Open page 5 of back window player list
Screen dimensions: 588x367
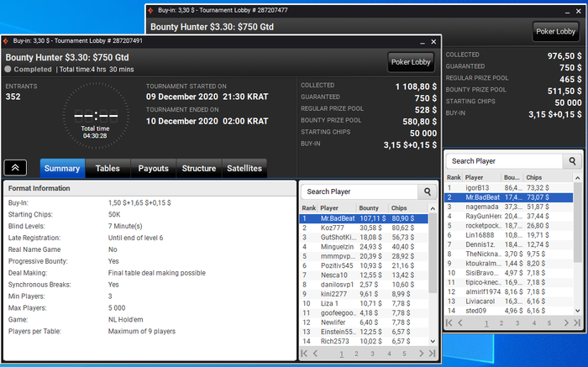pyautogui.click(x=549, y=322)
